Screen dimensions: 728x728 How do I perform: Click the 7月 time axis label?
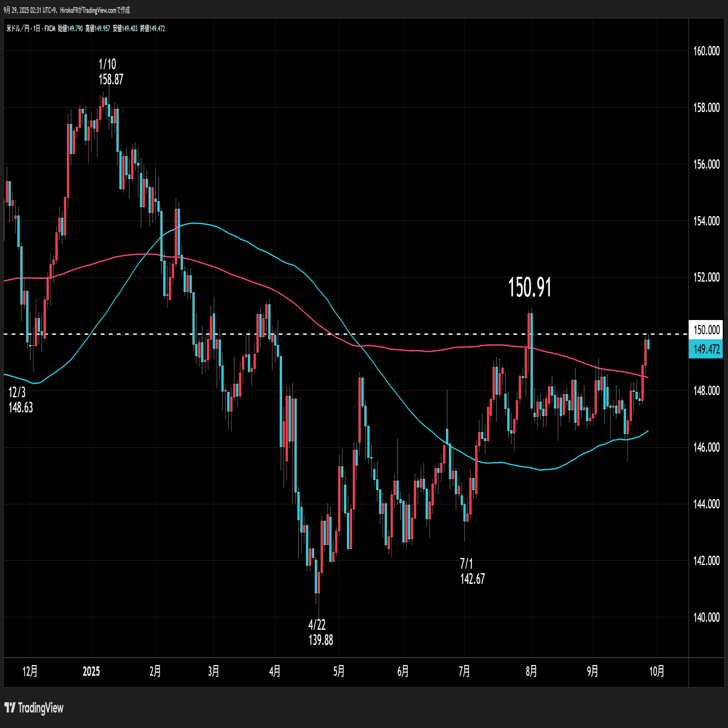[464, 671]
